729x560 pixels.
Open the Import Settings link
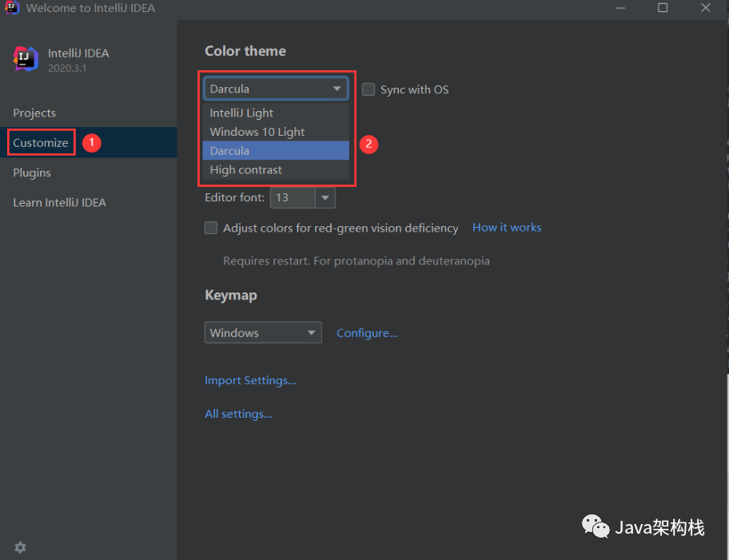click(250, 380)
